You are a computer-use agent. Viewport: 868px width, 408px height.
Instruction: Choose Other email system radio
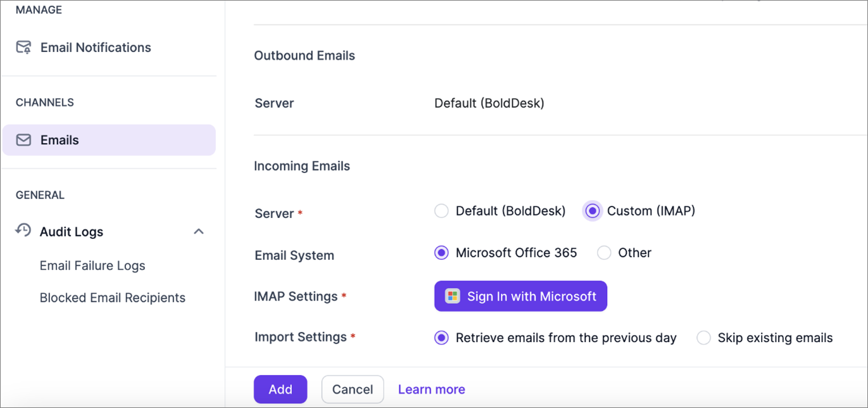604,253
